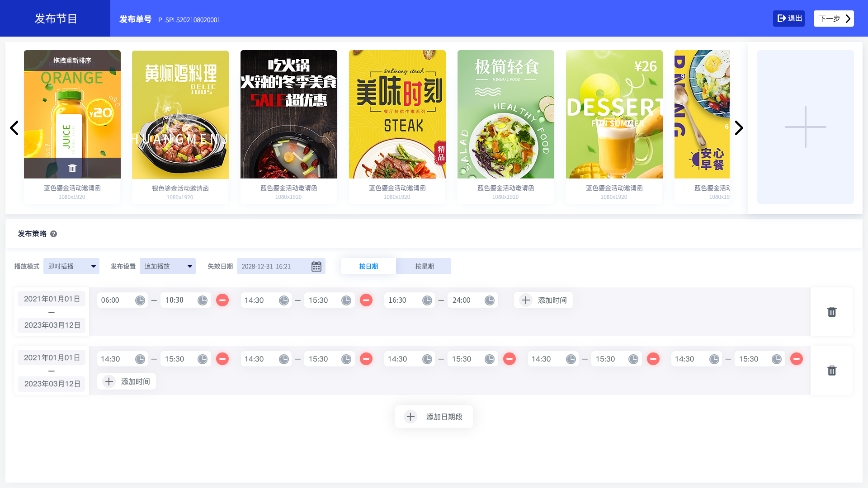Click the plus icon in the empty add-program panel
This screenshot has width=868, height=488.
tap(805, 127)
